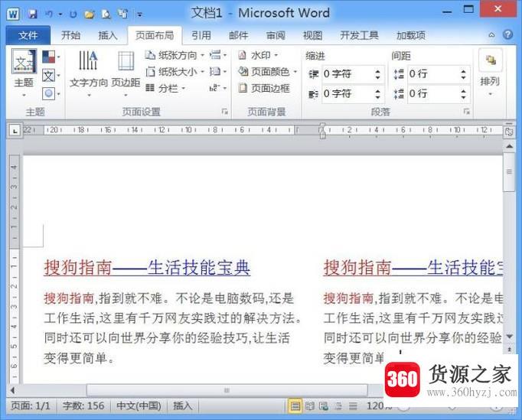Viewport: 522px width, 420px height.
Task: Click the vertical scrollbar up arrow
Action: (x=509, y=146)
